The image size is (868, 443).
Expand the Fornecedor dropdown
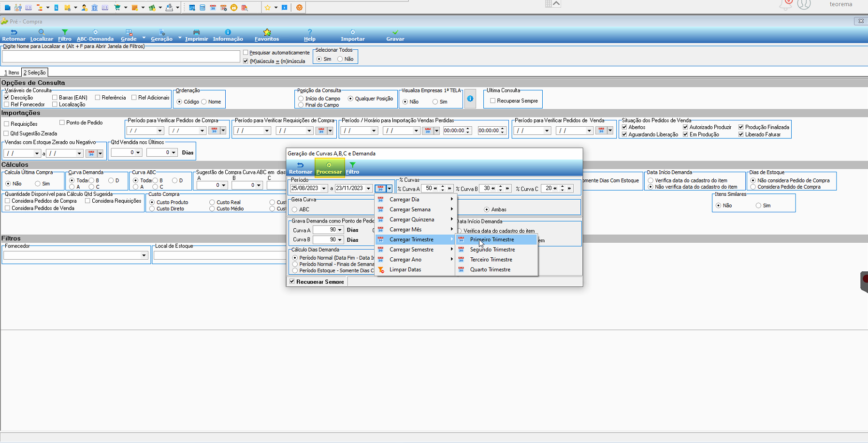144,255
